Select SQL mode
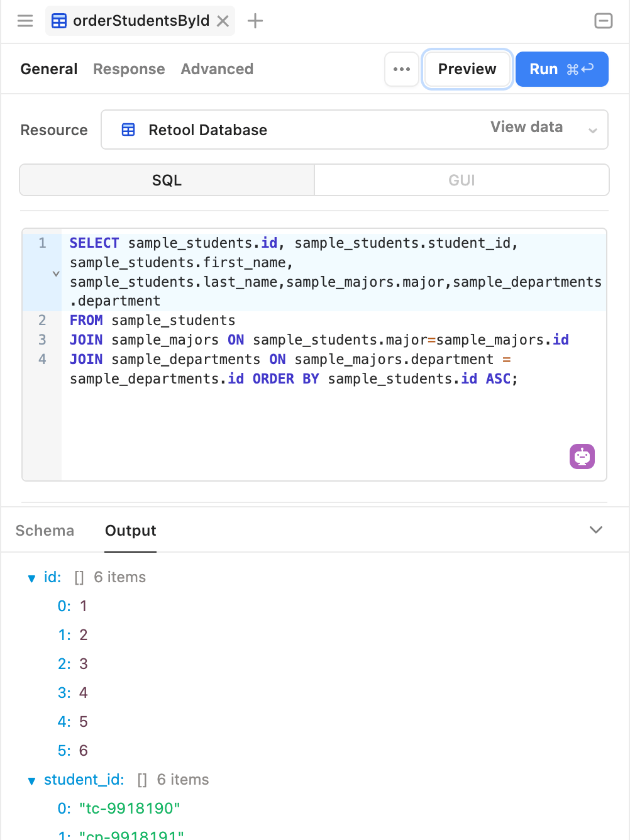Image resolution: width=630 pixels, height=840 pixels. [x=167, y=180]
